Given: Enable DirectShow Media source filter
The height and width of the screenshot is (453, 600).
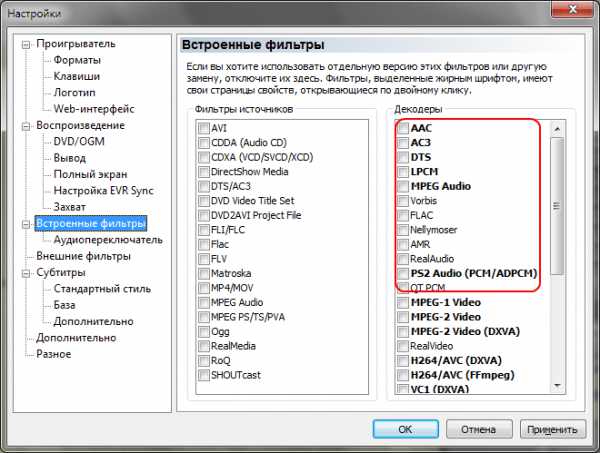Looking at the screenshot, I should pyautogui.click(x=204, y=172).
